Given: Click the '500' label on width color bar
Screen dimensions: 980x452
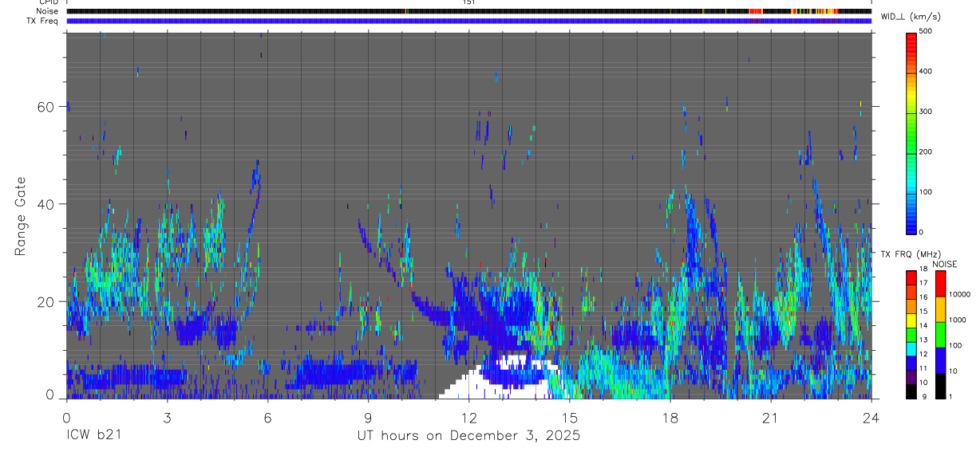Looking at the screenshot, I should pyautogui.click(x=926, y=31).
